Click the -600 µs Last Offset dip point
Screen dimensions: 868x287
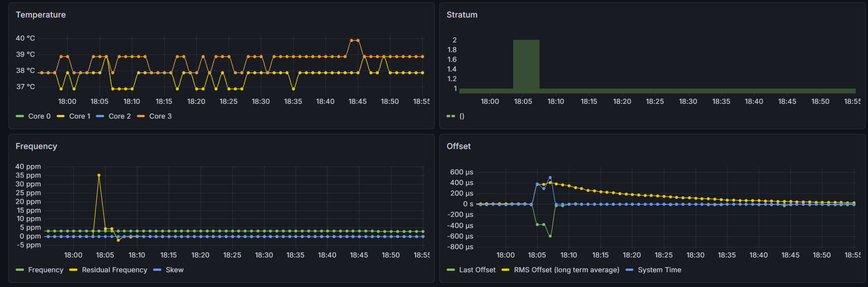[550, 236]
